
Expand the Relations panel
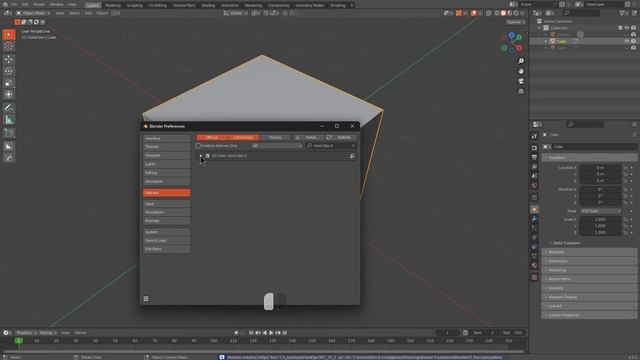tap(590, 252)
